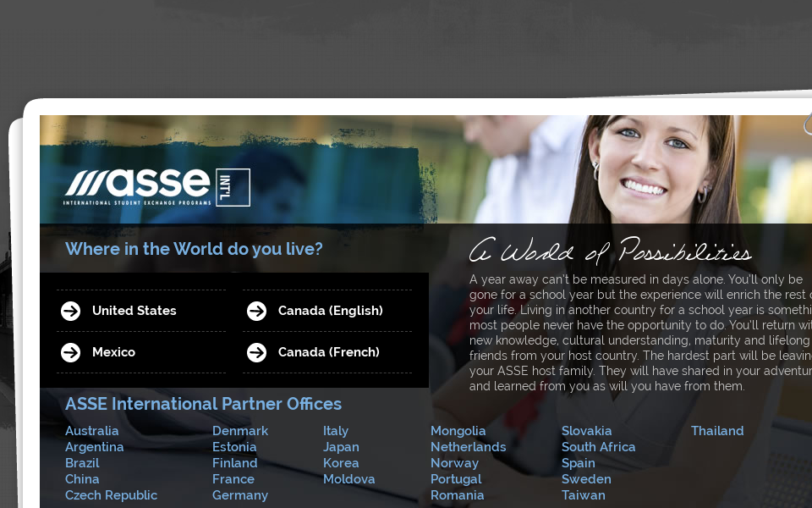Click the A World of Possibilities heading
Screen dimensions: 812x508
611,251
